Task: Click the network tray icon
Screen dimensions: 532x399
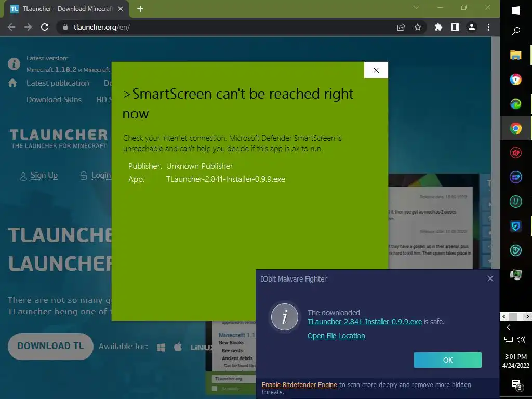Action: pos(508,340)
